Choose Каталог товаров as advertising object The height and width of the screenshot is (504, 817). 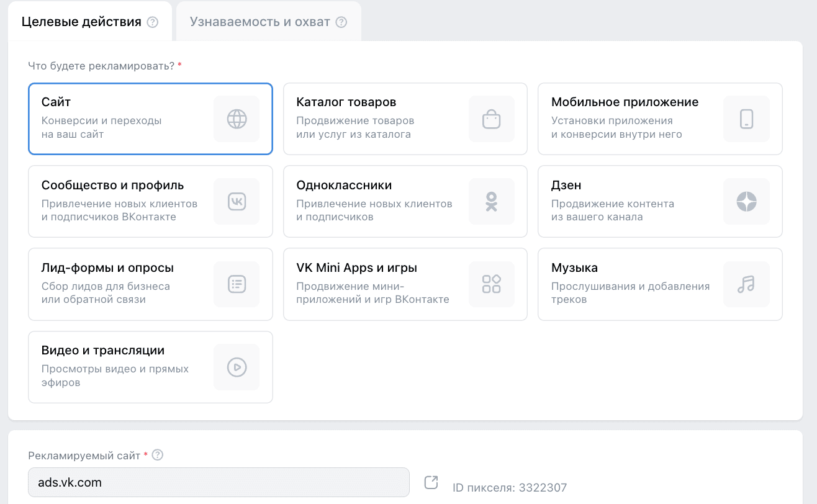point(405,119)
